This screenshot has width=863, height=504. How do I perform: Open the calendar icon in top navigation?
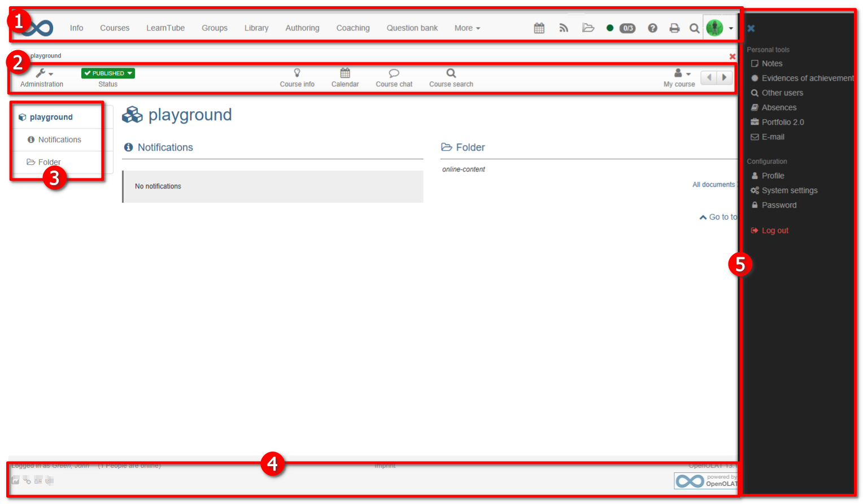click(539, 28)
